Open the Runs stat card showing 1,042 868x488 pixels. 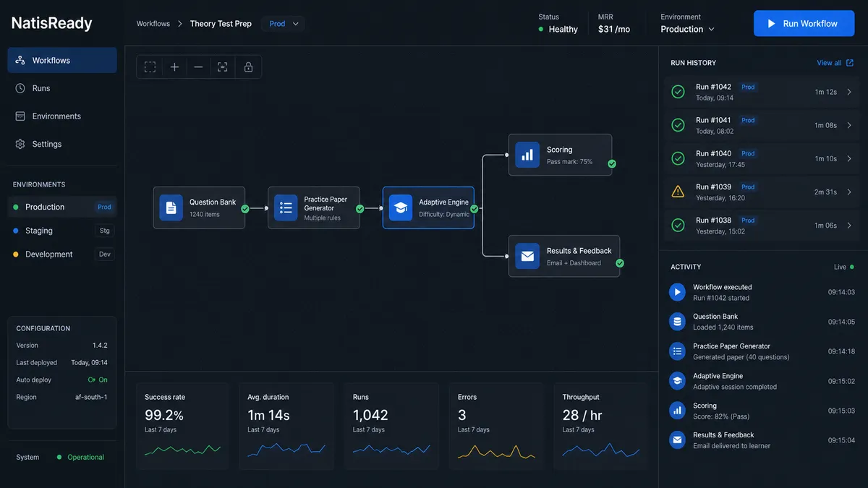click(391, 427)
